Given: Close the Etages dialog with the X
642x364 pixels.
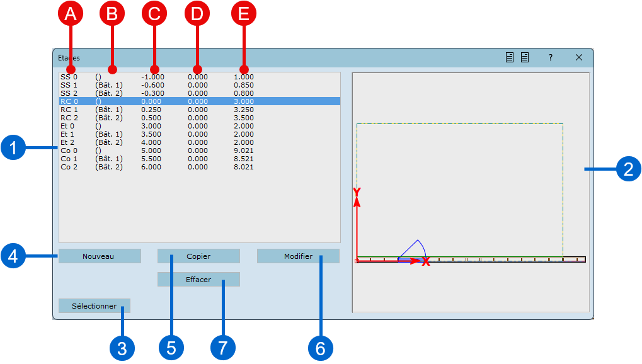Looking at the screenshot, I should (579, 57).
